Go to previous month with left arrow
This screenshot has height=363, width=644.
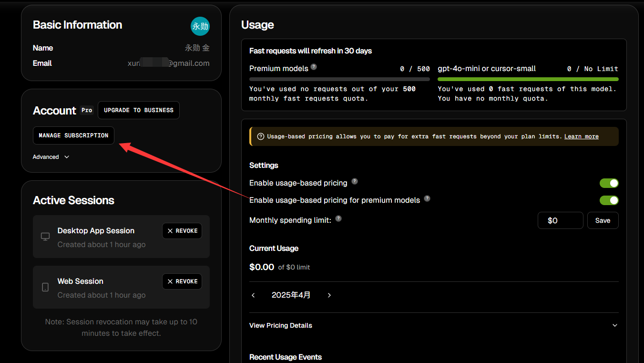(x=253, y=295)
